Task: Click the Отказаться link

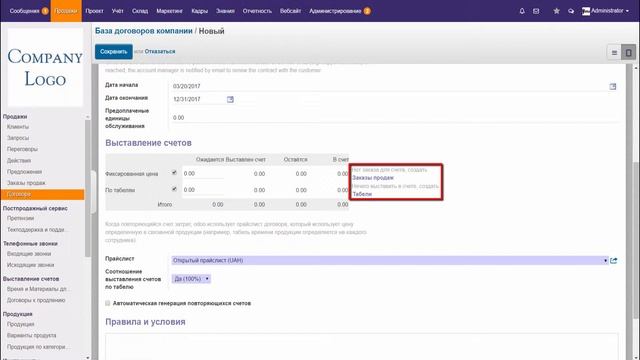Action: (160, 52)
